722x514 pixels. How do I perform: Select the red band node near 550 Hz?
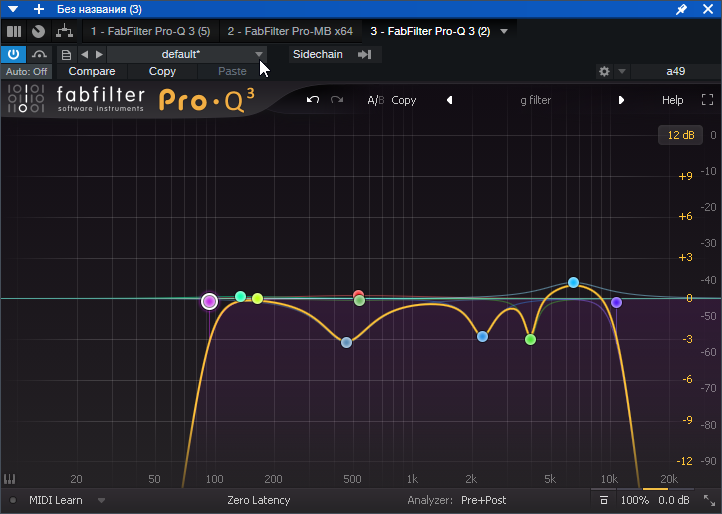358,294
